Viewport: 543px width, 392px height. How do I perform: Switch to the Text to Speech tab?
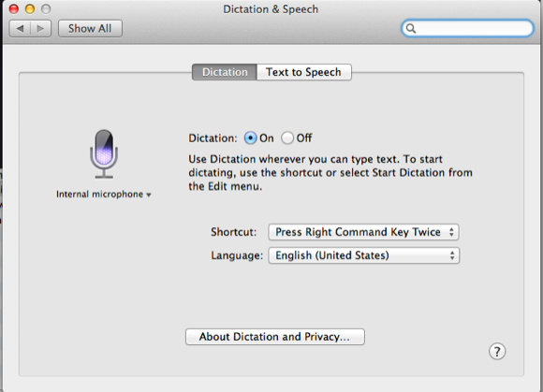[303, 72]
